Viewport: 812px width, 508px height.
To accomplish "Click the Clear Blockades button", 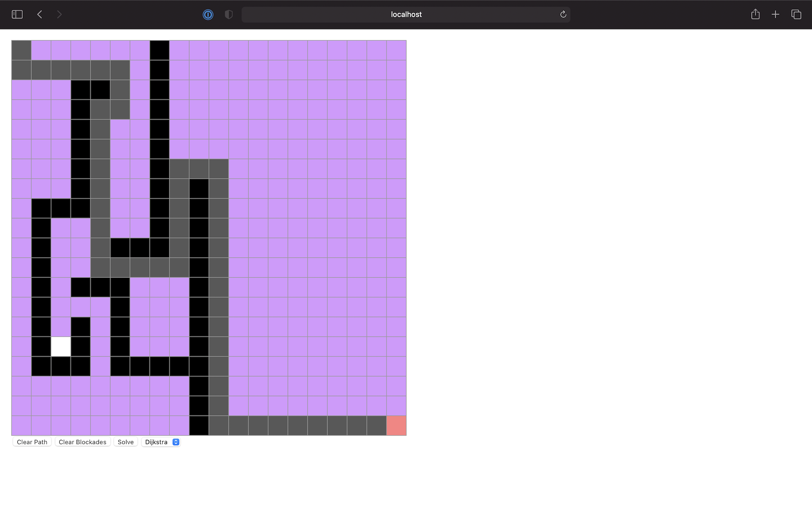I will [x=82, y=442].
